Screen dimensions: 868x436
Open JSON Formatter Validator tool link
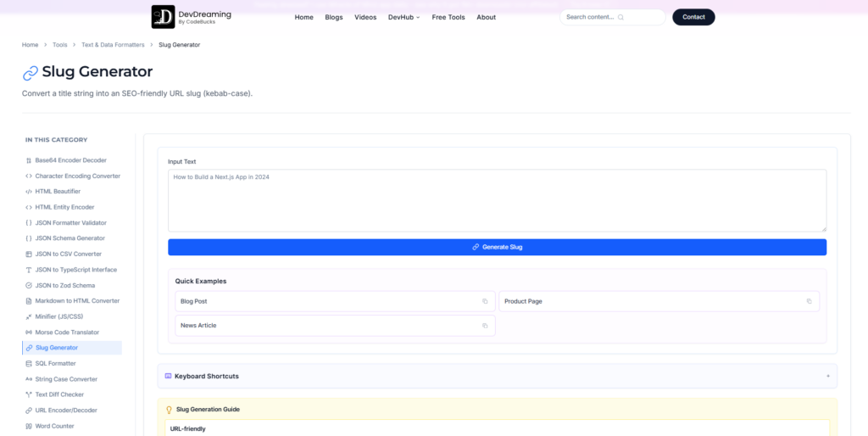pos(71,223)
